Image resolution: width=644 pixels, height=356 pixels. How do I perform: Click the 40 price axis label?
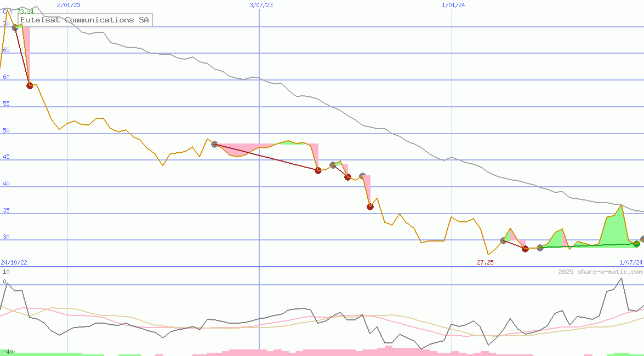click(x=6, y=183)
